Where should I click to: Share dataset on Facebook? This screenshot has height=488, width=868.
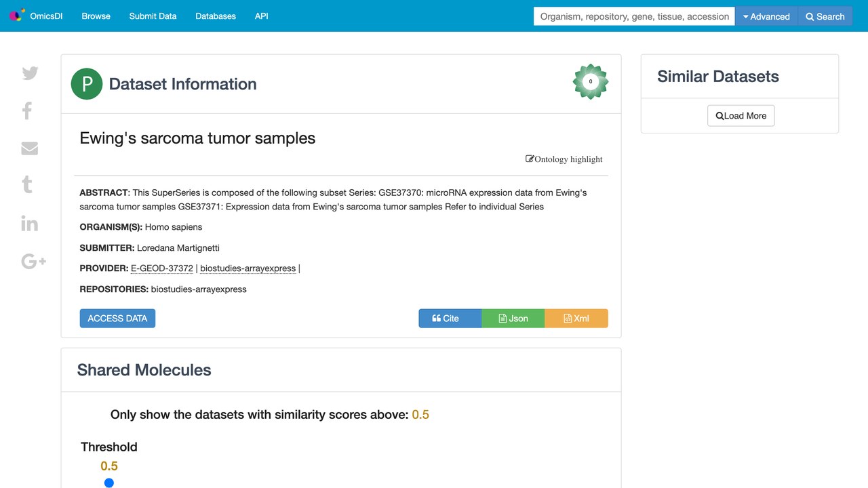click(x=27, y=110)
